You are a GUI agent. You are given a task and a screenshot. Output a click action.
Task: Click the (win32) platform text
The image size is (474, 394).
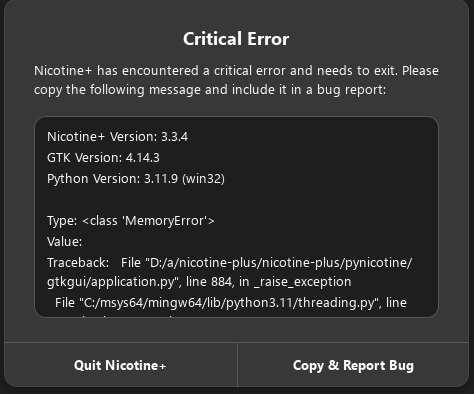[x=203, y=179]
